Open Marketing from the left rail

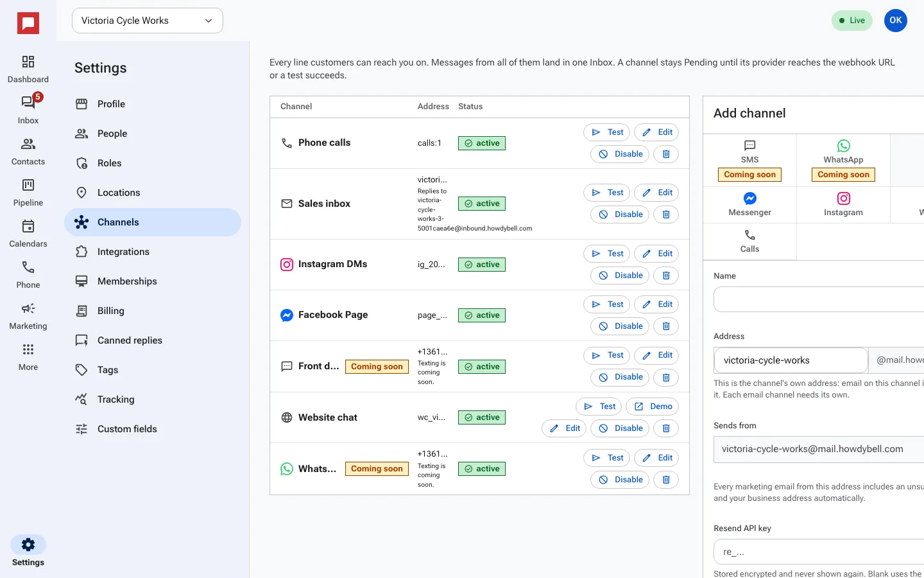click(x=28, y=316)
